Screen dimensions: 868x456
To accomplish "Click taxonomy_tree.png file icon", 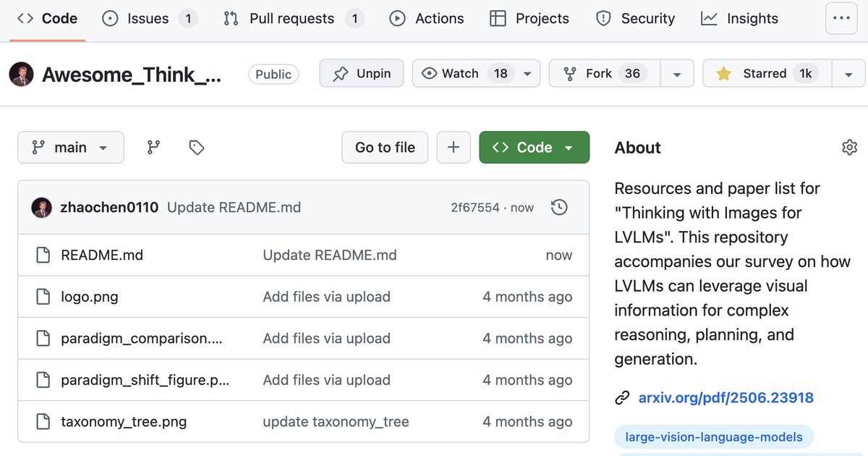I will click(x=43, y=421).
